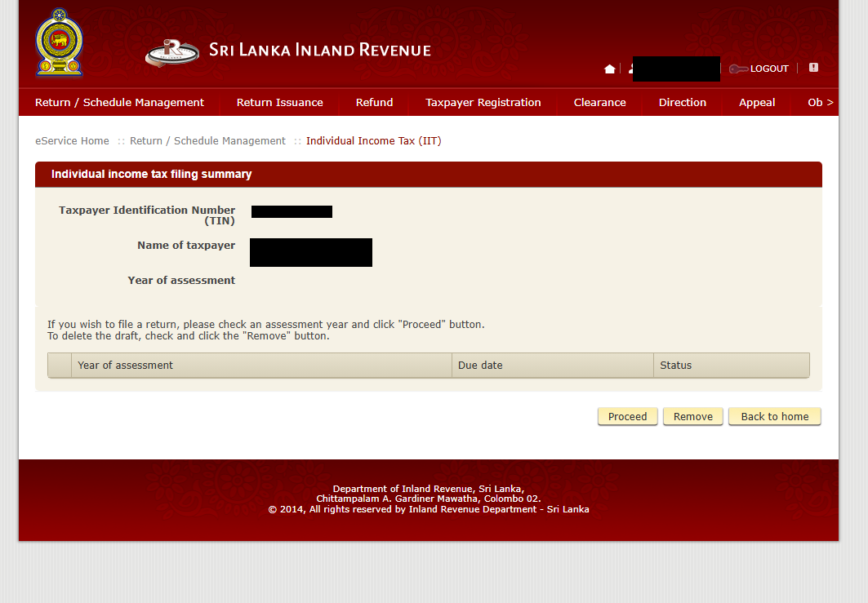Click the key icon beside LOGOUT

[738, 69]
